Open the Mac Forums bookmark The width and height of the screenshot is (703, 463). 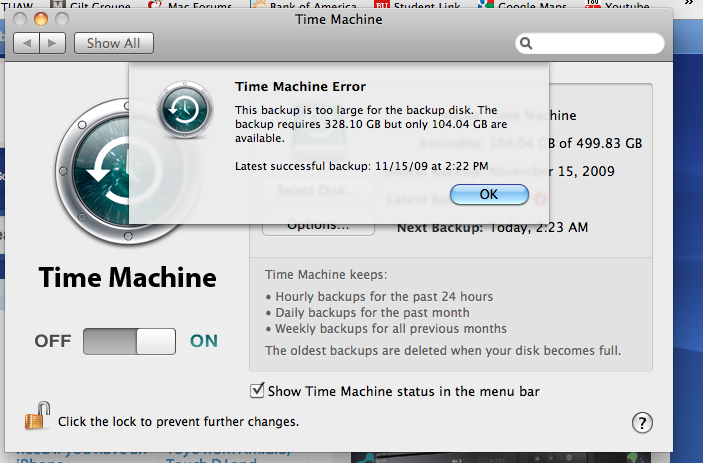point(190,5)
